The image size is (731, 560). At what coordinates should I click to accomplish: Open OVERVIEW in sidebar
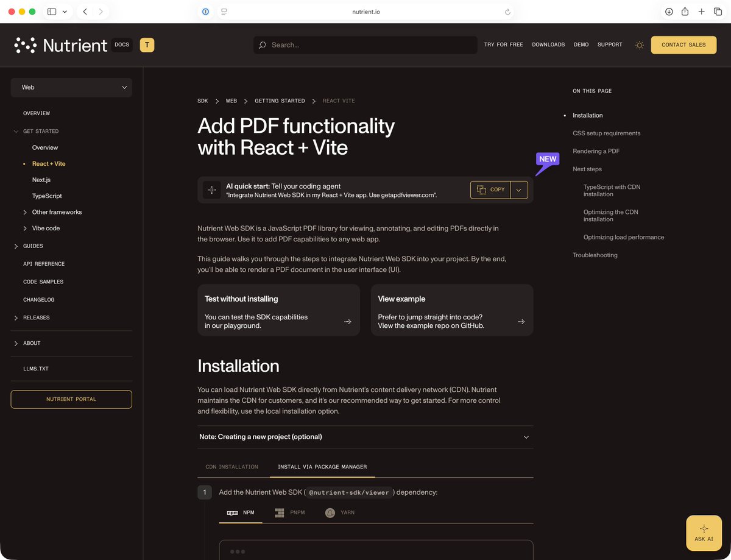pyautogui.click(x=37, y=113)
